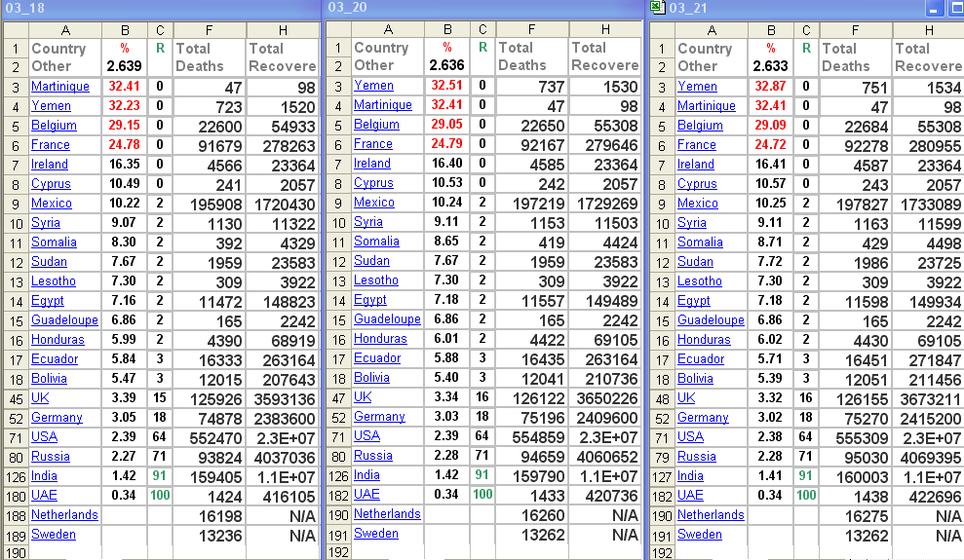This screenshot has width=964, height=560.
Task: Follow the Ireland link in window 03_21
Action: [695, 164]
